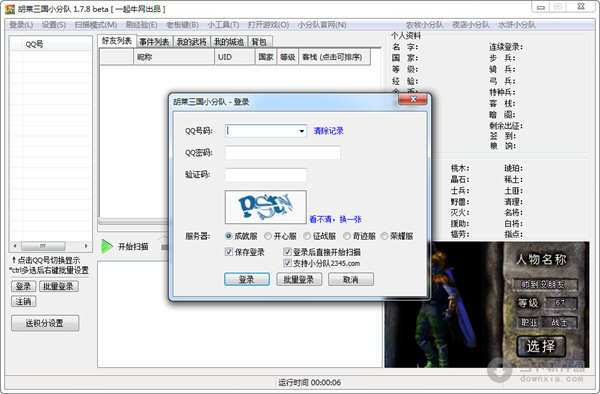Click the 清除记录 link
This screenshot has width=600, height=394.
point(329,131)
